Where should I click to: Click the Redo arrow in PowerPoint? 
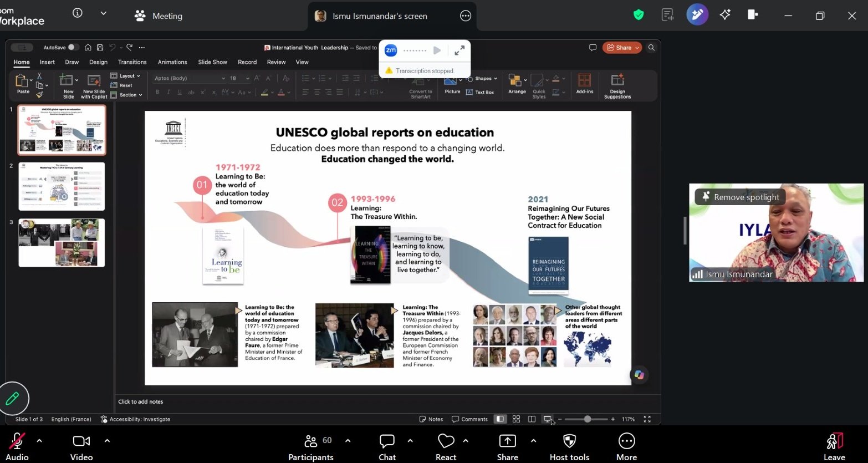click(x=129, y=48)
